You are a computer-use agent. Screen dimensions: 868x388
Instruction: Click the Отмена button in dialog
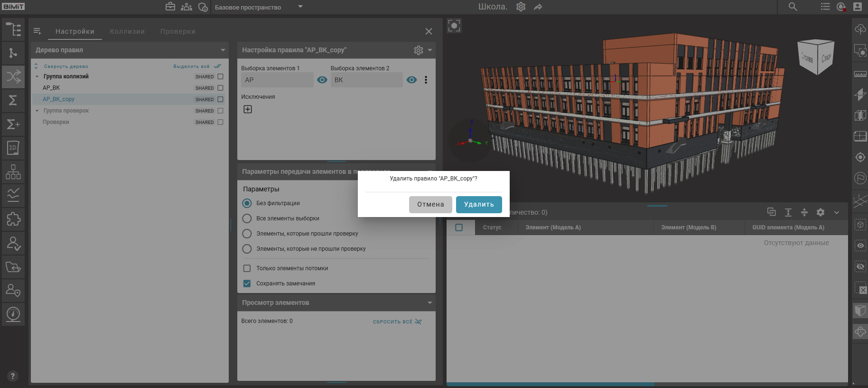point(430,205)
